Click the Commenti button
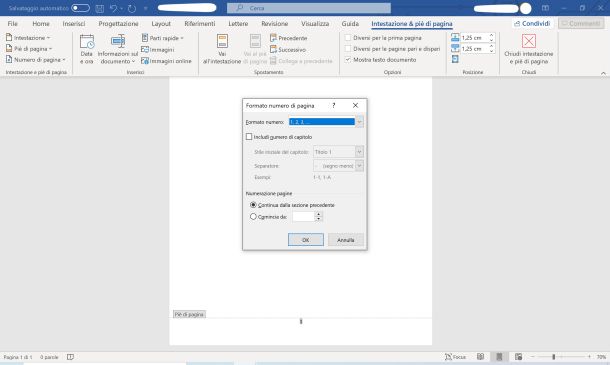This screenshot has width=610, height=365. [581, 23]
